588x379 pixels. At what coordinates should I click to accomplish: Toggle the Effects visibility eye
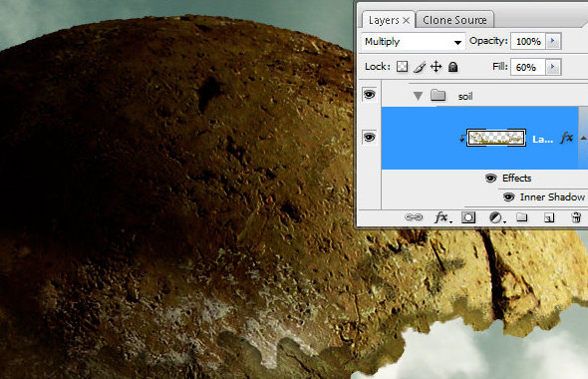click(x=490, y=178)
